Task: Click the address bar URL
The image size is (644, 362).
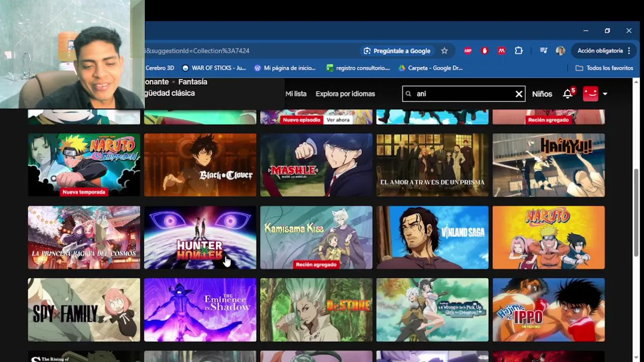Action: pos(197,51)
